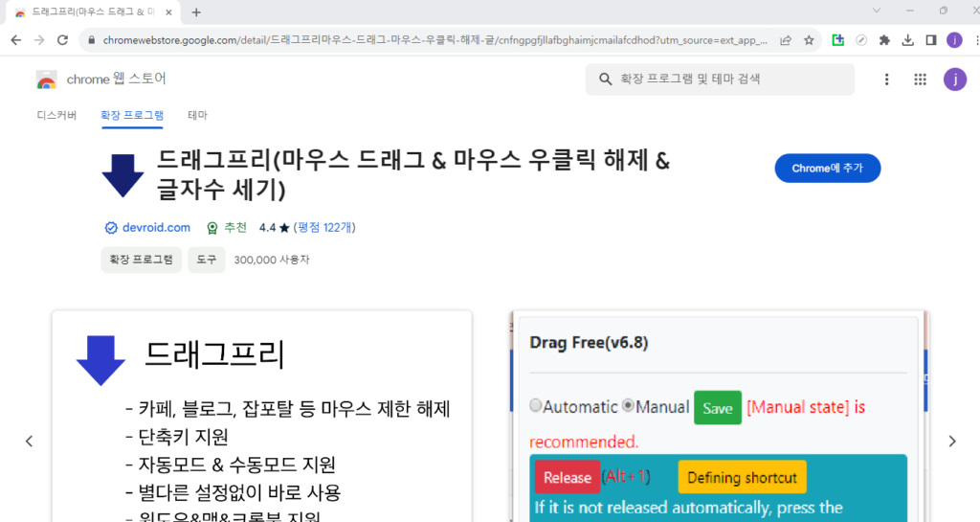Click the 추천 featured badge icon
The image size is (980, 522).
point(212,228)
